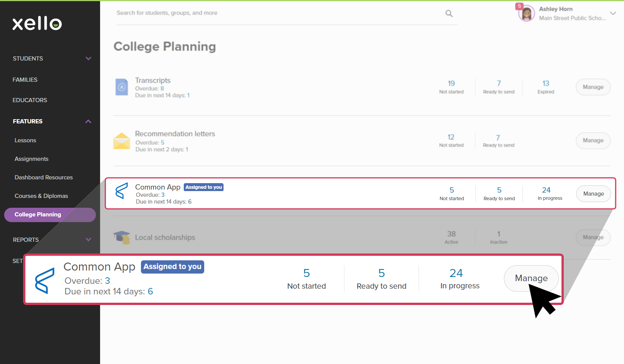This screenshot has height=364, width=624.
Task: Open Courses & Diplomas
Action: pos(41,196)
